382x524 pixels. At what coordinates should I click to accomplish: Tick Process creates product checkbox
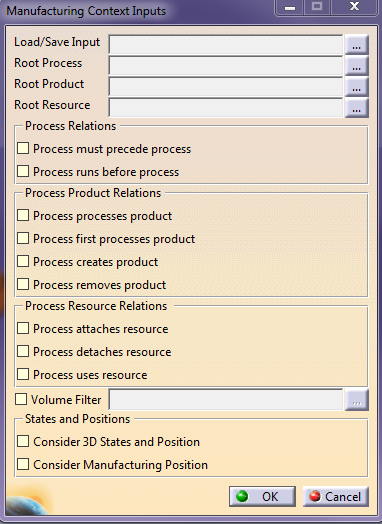(23, 261)
